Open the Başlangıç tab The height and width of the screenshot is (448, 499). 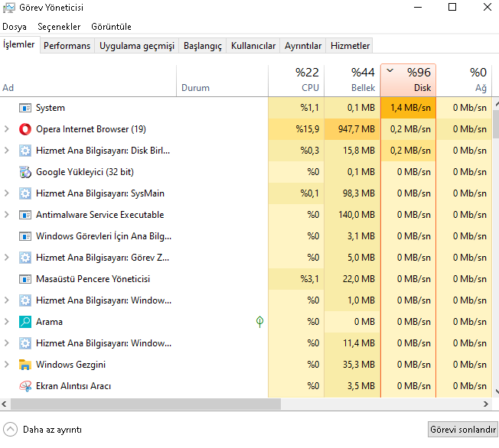coord(202,46)
